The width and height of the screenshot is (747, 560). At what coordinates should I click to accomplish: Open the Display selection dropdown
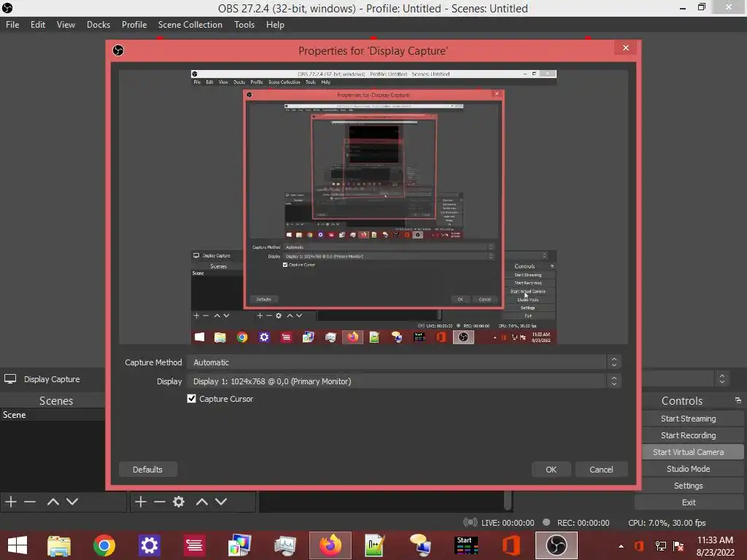click(404, 381)
